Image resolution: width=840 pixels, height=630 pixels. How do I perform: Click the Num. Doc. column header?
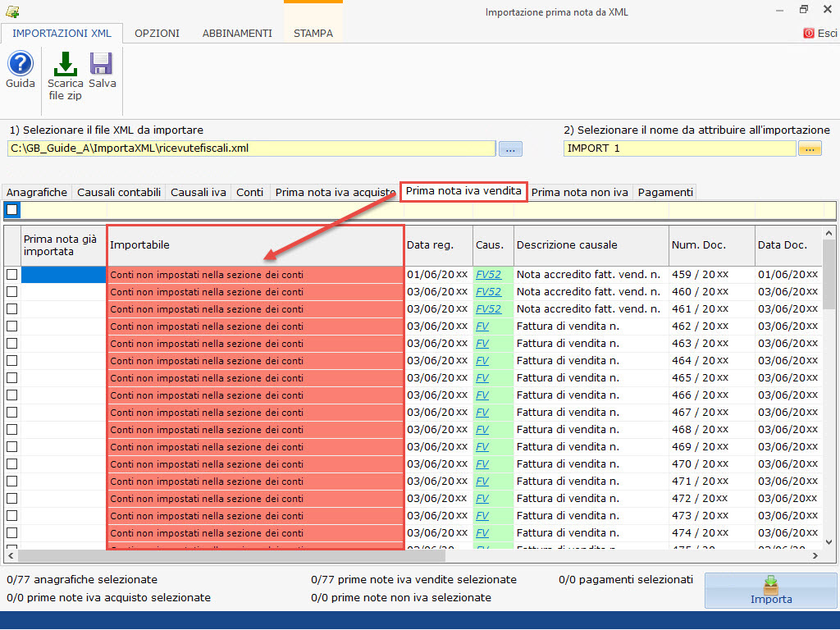(711, 245)
